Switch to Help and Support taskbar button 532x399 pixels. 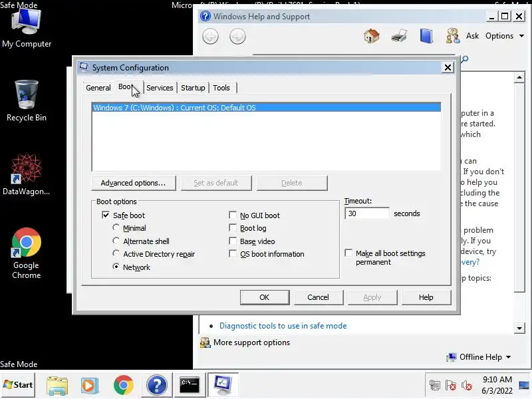point(156,386)
